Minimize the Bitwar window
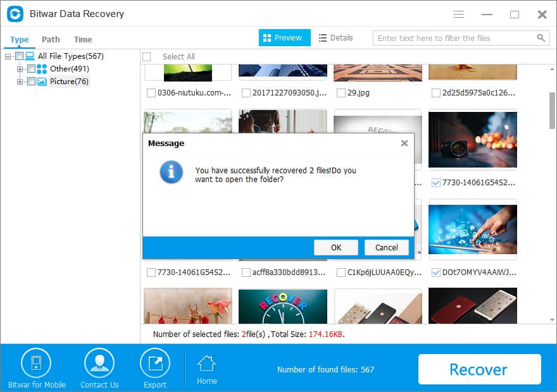This screenshot has height=392, width=557. click(x=487, y=14)
